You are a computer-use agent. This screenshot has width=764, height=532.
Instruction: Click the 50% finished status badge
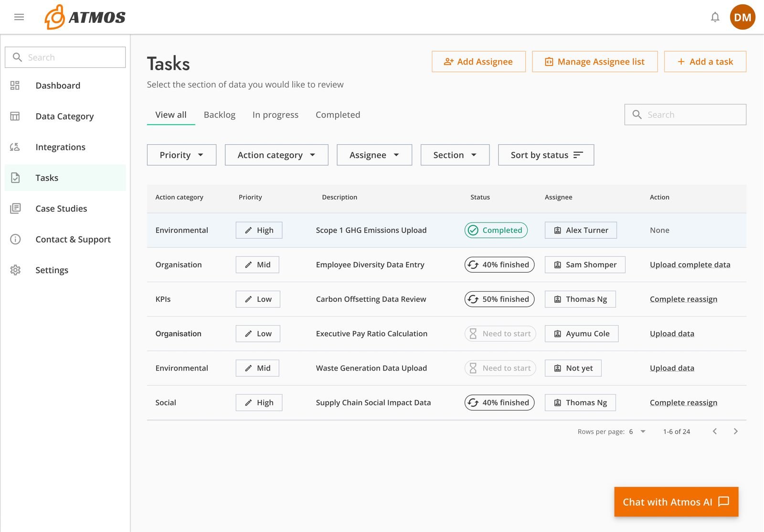[499, 299]
